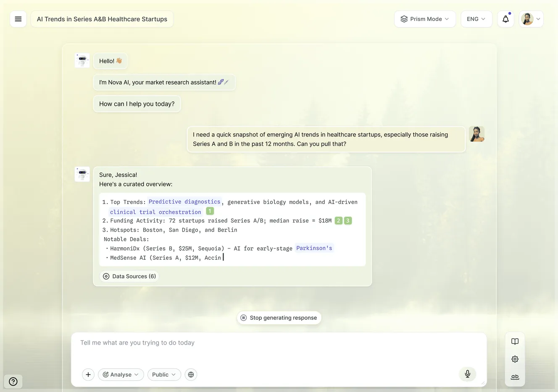Image resolution: width=558 pixels, height=392 pixels.
Task: Open the notifications bell
Action: click(505, 19)
